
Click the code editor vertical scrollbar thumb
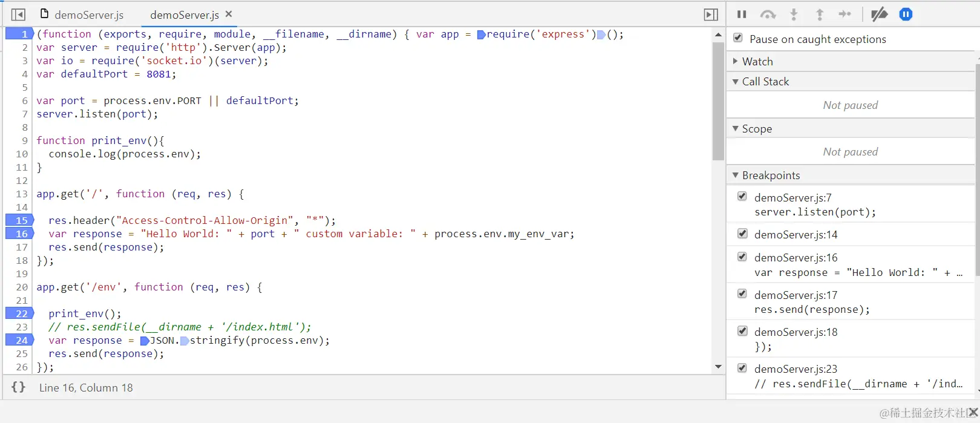point(718,101)
